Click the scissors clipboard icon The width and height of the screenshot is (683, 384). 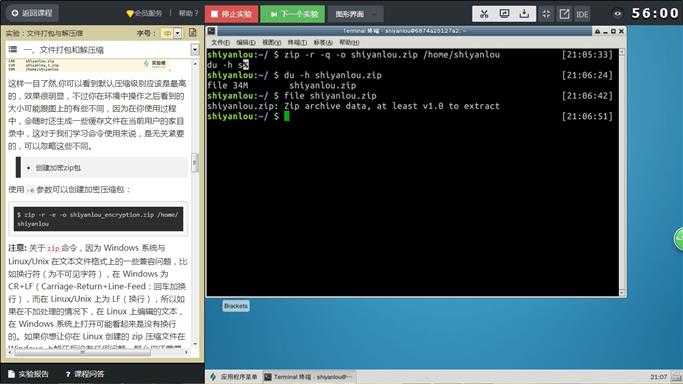pos(484,14)
